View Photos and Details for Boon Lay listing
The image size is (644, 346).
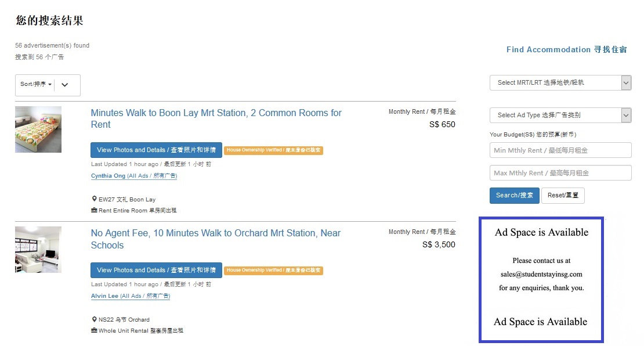(156, 150)
